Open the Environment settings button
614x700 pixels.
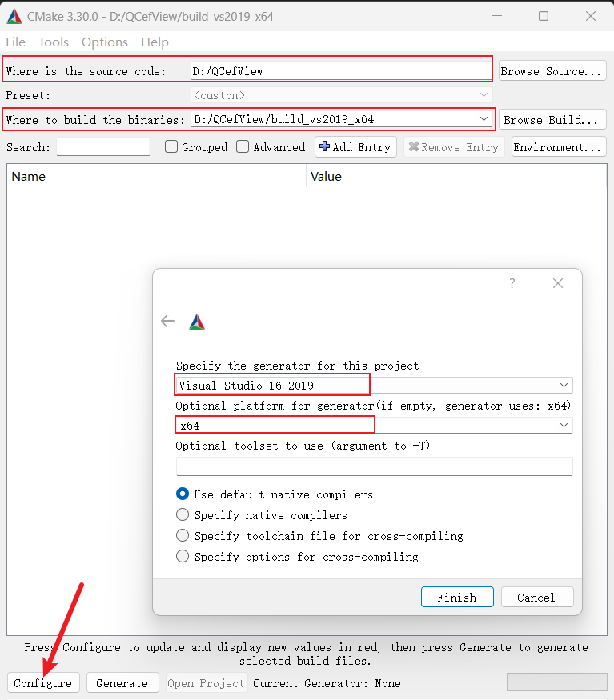click(559, 147)
